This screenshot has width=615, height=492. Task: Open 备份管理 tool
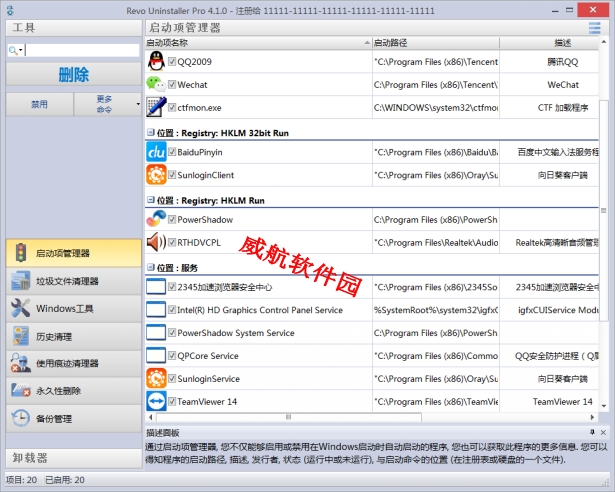click(74, 419)
